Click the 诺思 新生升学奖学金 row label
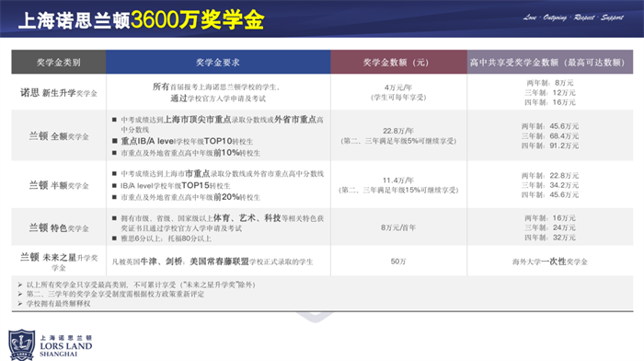 [59, 93]
